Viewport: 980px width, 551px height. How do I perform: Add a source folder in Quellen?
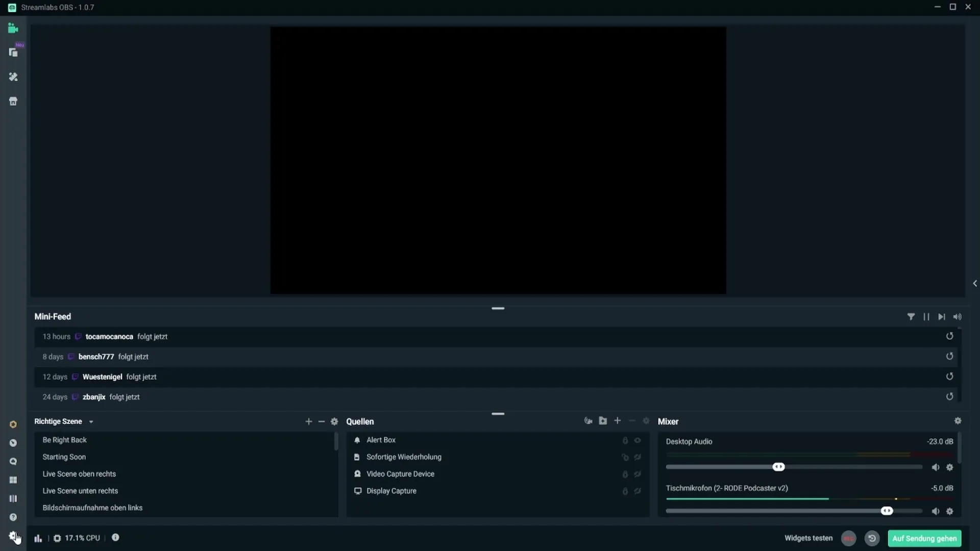pyautogui.click(x=603, y=421)
